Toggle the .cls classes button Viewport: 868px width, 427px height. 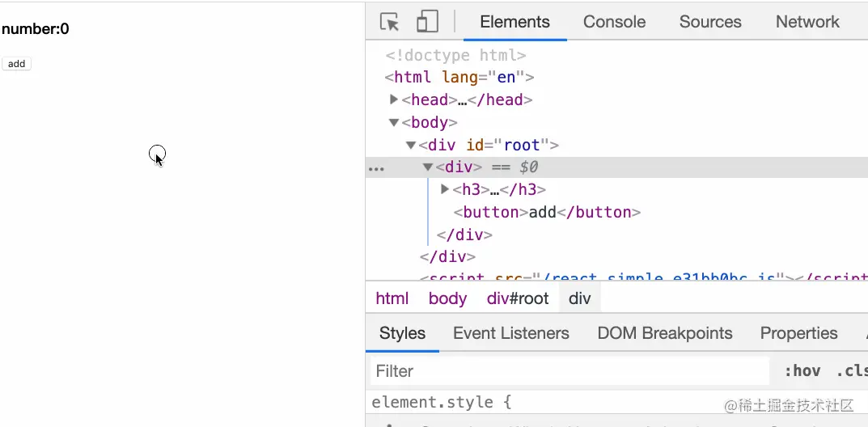point(851,370)
